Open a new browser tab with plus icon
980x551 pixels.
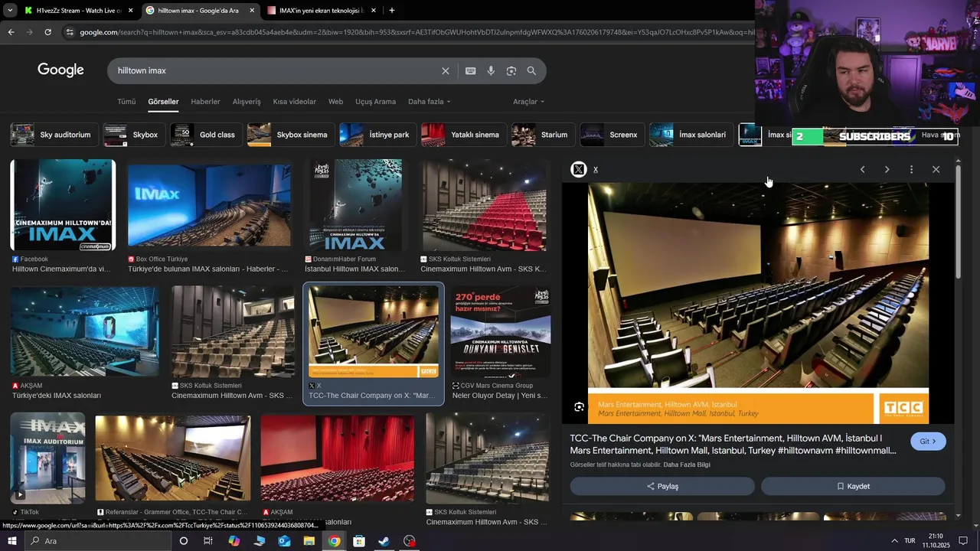(x=392, y=11)
